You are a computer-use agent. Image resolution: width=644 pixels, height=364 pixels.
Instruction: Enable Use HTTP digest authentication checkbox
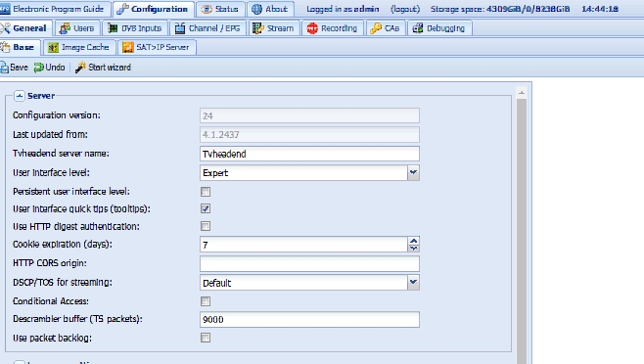point(206,226)
